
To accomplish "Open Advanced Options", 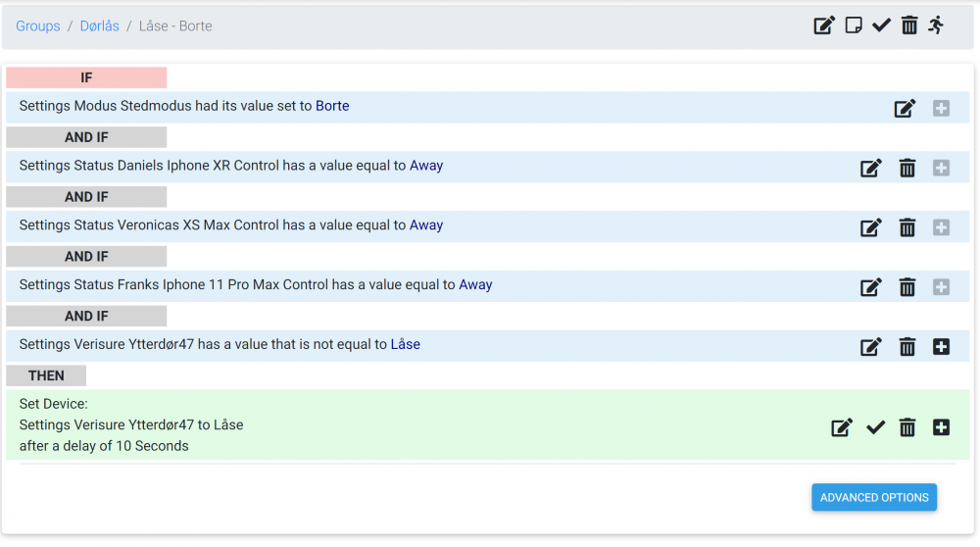I will pos(873,497).
